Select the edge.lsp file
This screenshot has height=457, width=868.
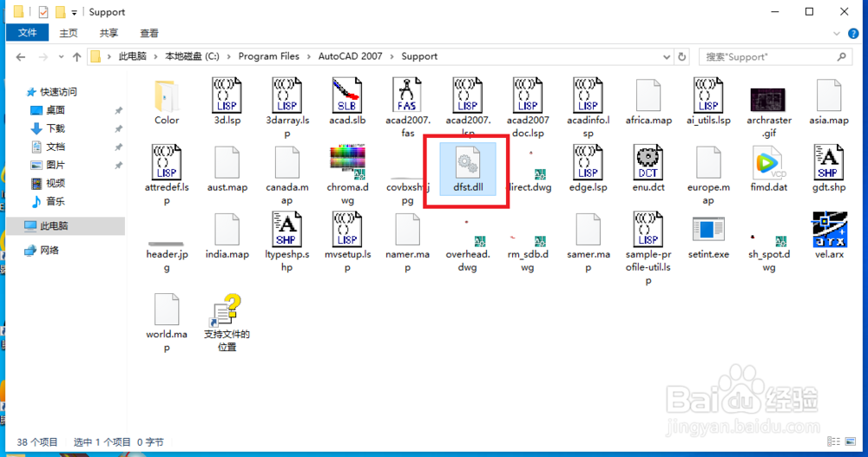588,169
